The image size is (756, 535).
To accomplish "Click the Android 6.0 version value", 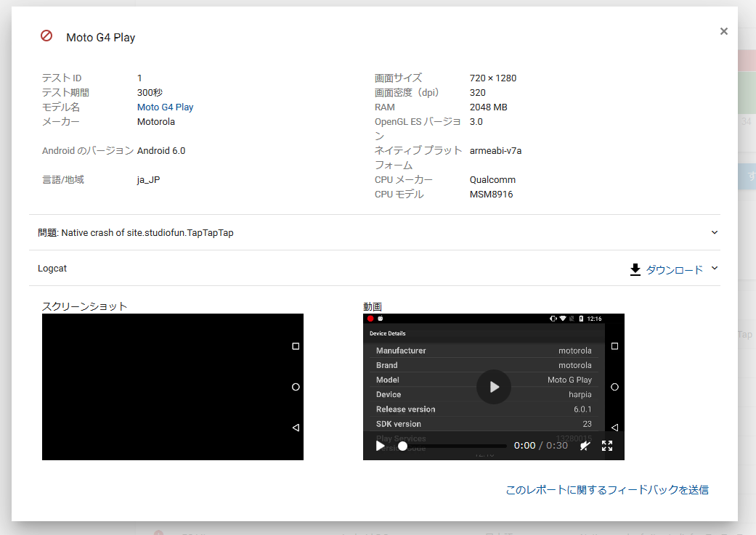I will [161, 151].
